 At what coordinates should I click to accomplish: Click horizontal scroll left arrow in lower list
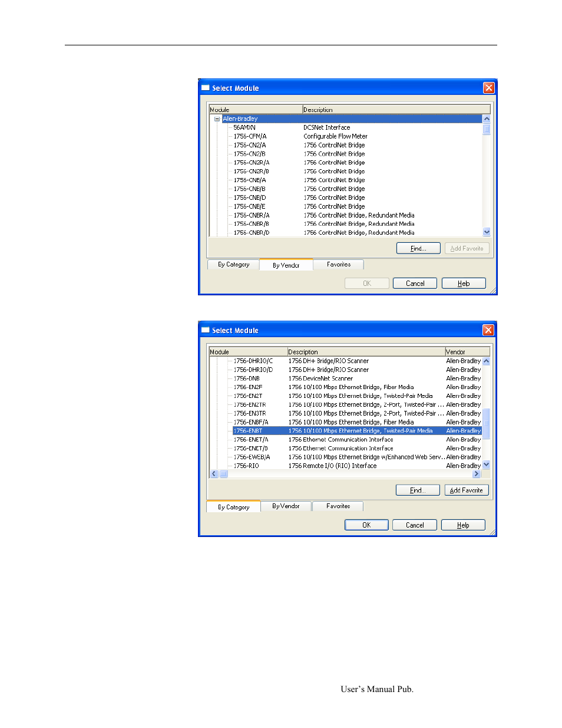[214, 474]
